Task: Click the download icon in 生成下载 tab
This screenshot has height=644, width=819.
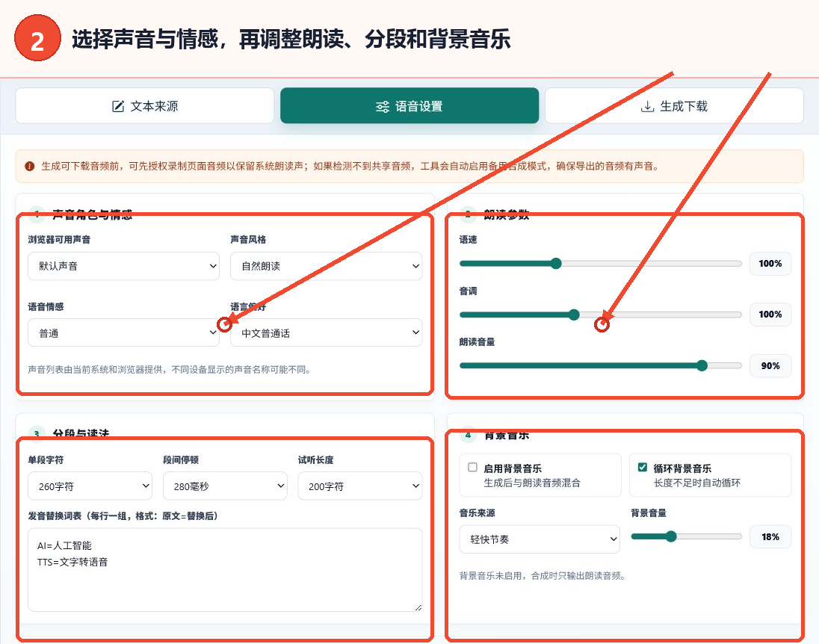Action: pyautogui.click(x=647, y=107)
